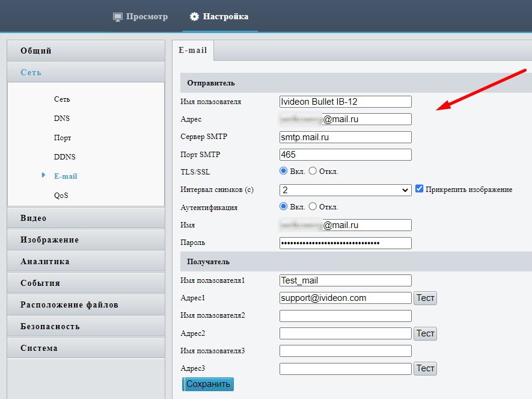
Task: Click the Имя пользователя3 field
Action: tap(346, 351)
